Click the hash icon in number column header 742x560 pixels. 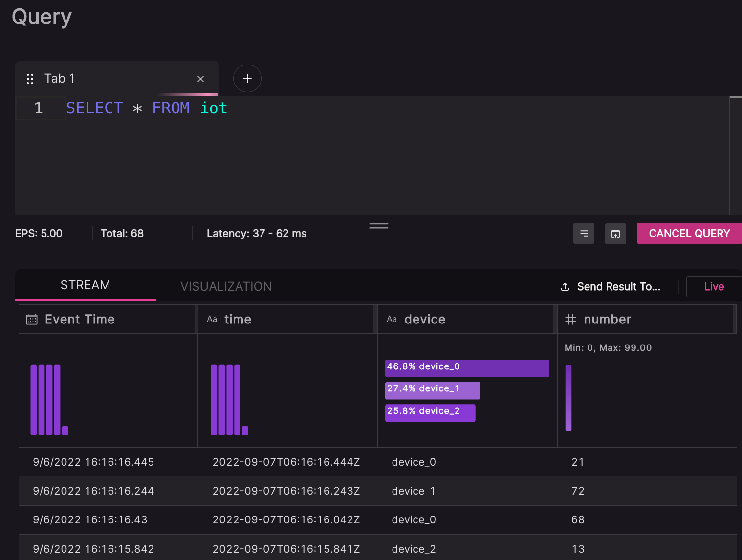(x=570, y=320)
